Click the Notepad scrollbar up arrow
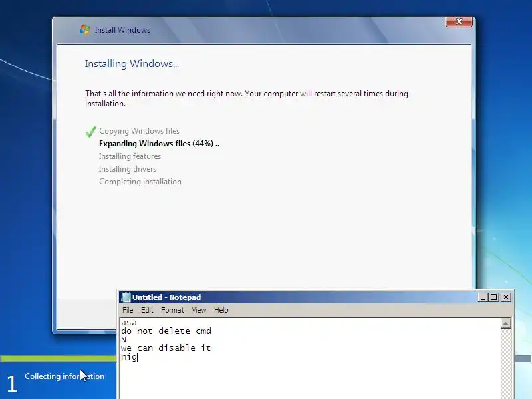 (506, 323)
